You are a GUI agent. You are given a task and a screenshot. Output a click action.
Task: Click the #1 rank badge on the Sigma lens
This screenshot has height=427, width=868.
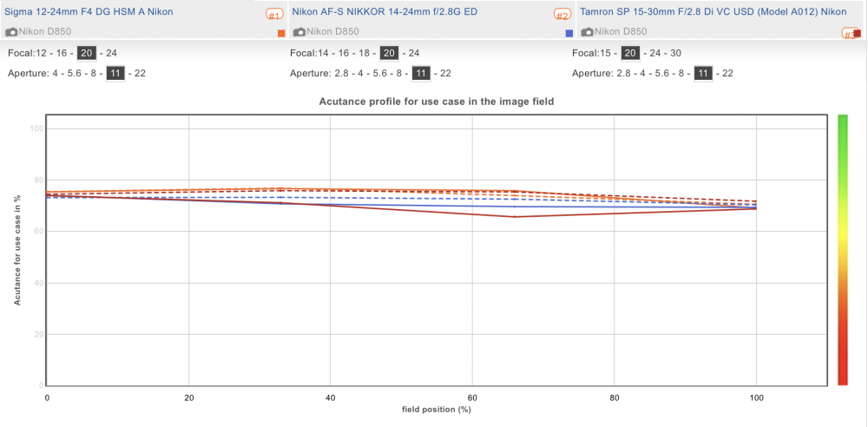click(275, 15)
